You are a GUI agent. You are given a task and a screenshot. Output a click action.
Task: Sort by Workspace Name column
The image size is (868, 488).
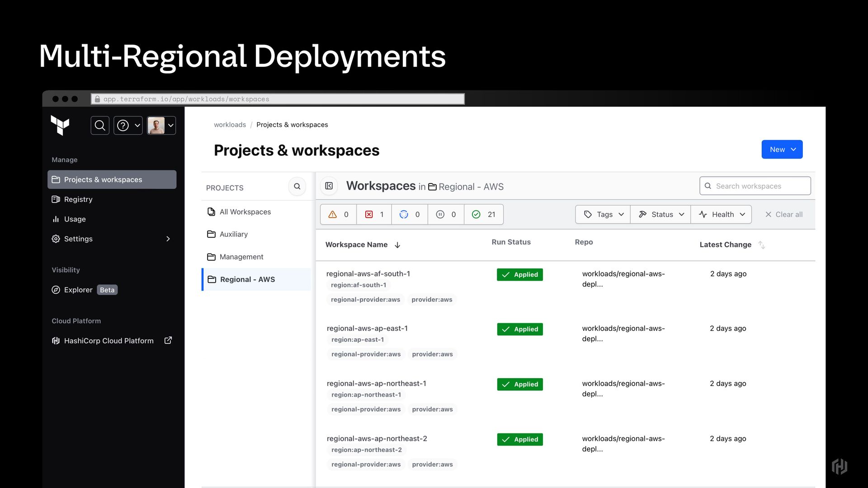click(x=363, y=244)
